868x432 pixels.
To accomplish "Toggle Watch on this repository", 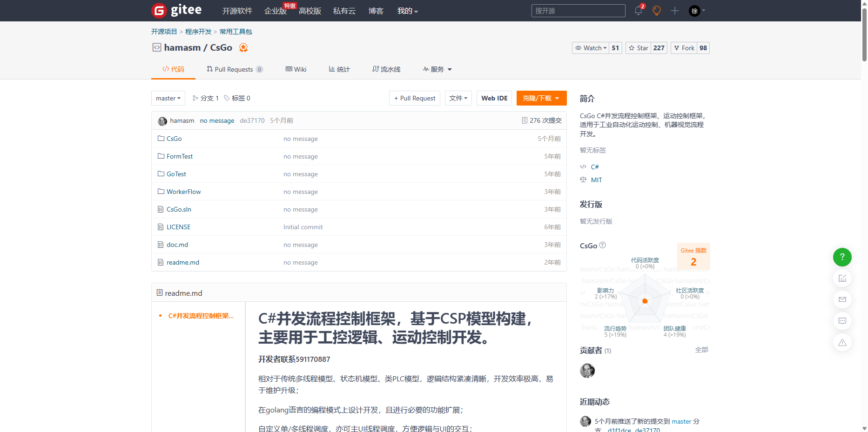I will coord(590,48).
